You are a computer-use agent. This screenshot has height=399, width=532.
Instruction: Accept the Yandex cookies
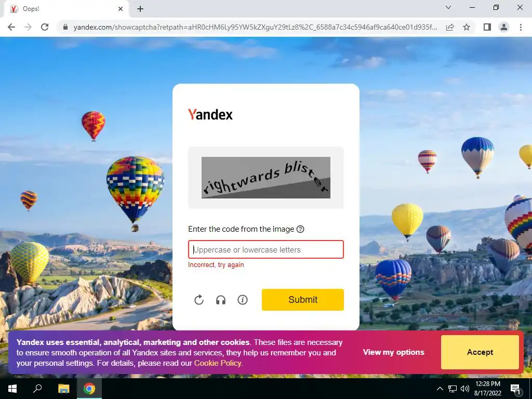click(x=480, y=352)
